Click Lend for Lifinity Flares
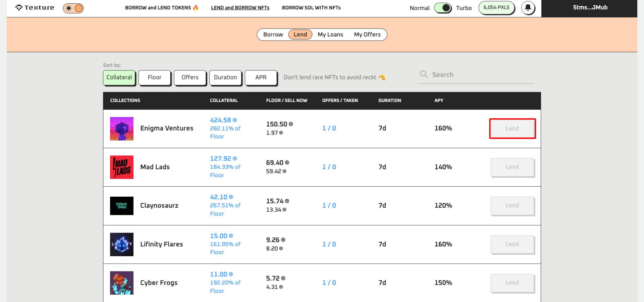This screenshot has width=644, height=302. pyautogui.click(x=512, y=244)
